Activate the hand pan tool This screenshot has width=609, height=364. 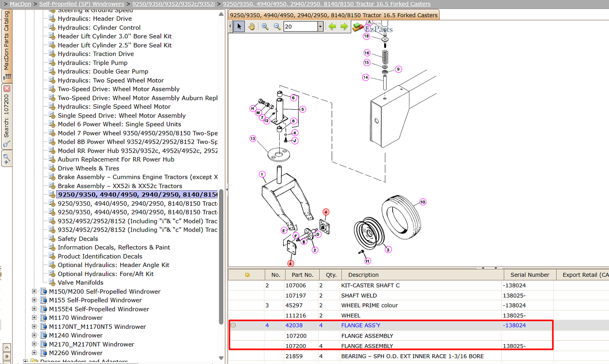pos(252,27)
